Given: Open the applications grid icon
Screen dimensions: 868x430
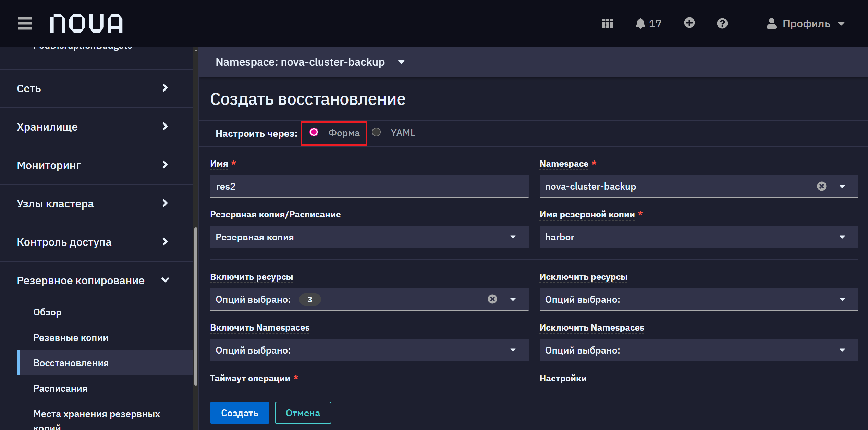Looking at the screenshot, I should click(x=607, y=23).
